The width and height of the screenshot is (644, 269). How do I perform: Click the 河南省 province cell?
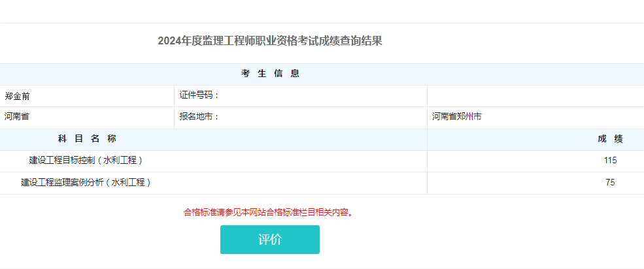click(17, 118)
